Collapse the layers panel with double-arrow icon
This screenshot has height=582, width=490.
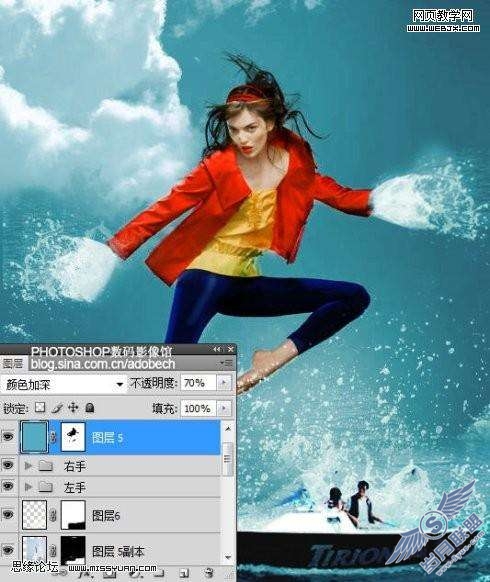pos(217,349)
